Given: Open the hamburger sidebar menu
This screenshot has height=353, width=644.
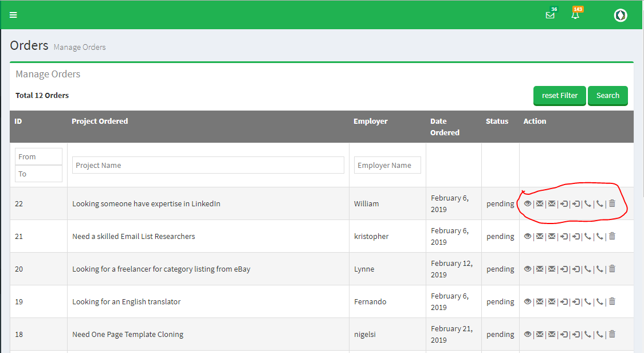Looking at the screenshot, I should [13, 15].
